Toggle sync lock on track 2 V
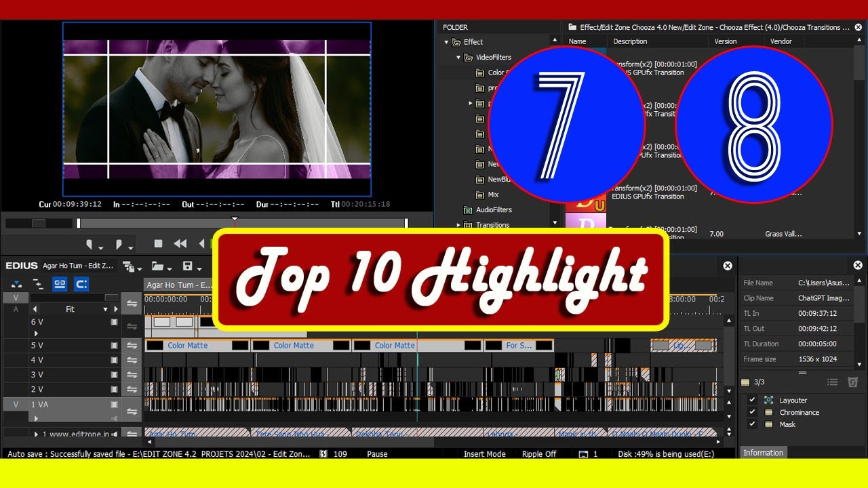The image size is (868, 488). pyautogui.click(x=132, y=390)
